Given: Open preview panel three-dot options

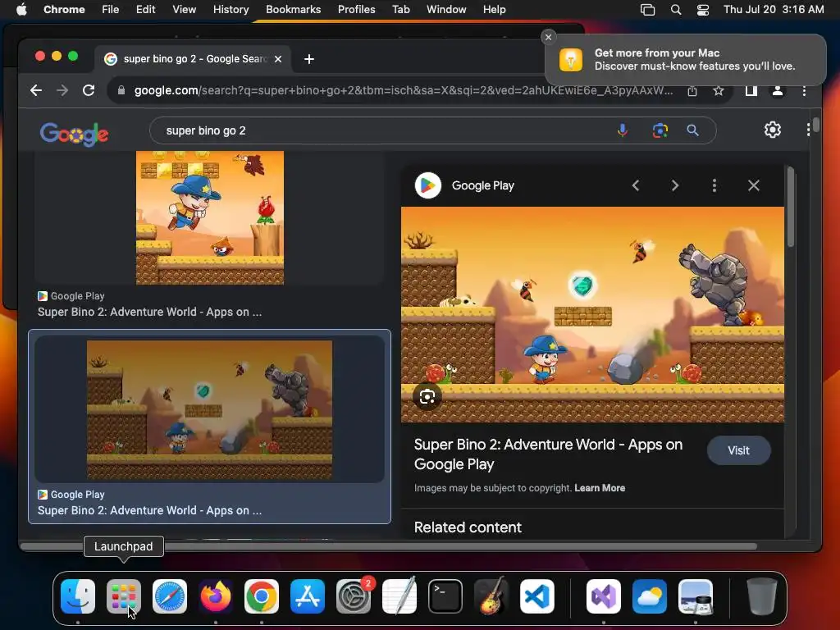Looking at the screenshot, I should (714, 185).
